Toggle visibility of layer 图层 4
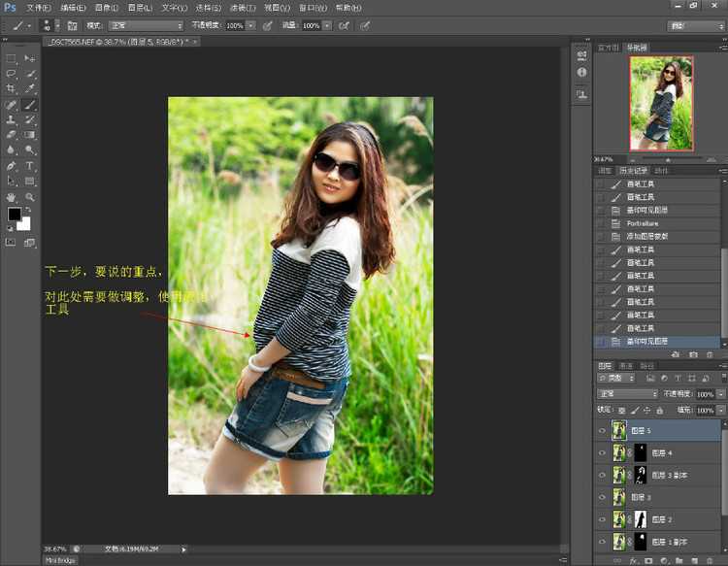The image size is (728, 566). (x=602, y=453)
